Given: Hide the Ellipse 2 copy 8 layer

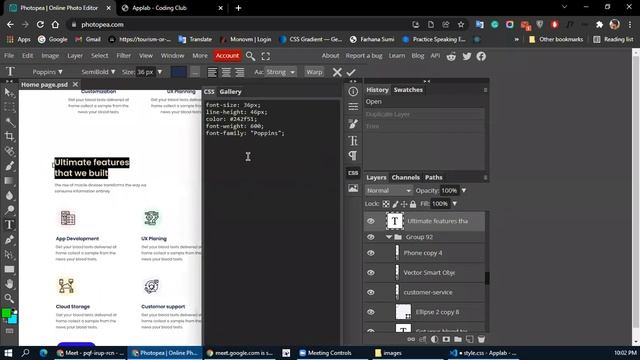Looking at the screenshot, I should pos(371,312).
